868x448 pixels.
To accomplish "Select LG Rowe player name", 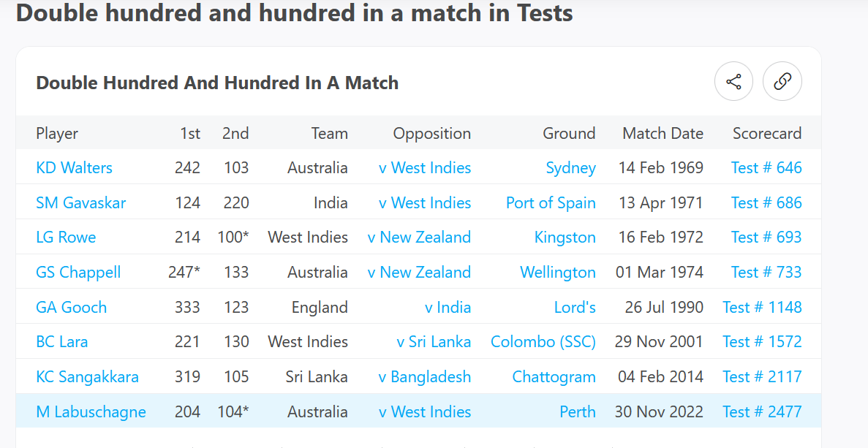I will tap(66, 237).
